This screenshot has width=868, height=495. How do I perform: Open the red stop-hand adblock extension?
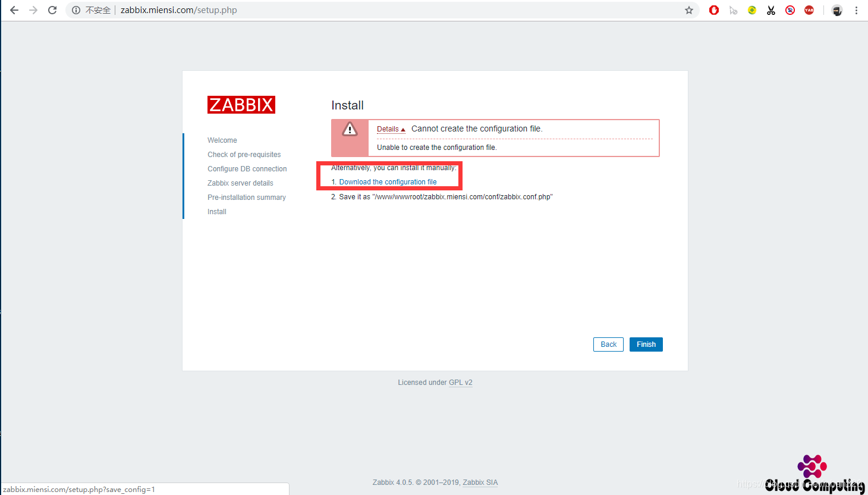[714, 10]
